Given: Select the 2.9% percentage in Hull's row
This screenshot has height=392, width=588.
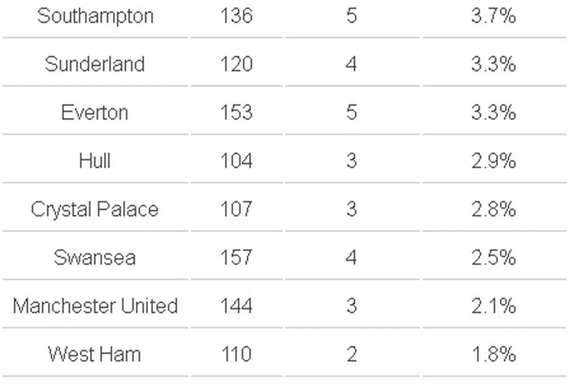Looking at the screenshot, I should [x=493, y=161].
